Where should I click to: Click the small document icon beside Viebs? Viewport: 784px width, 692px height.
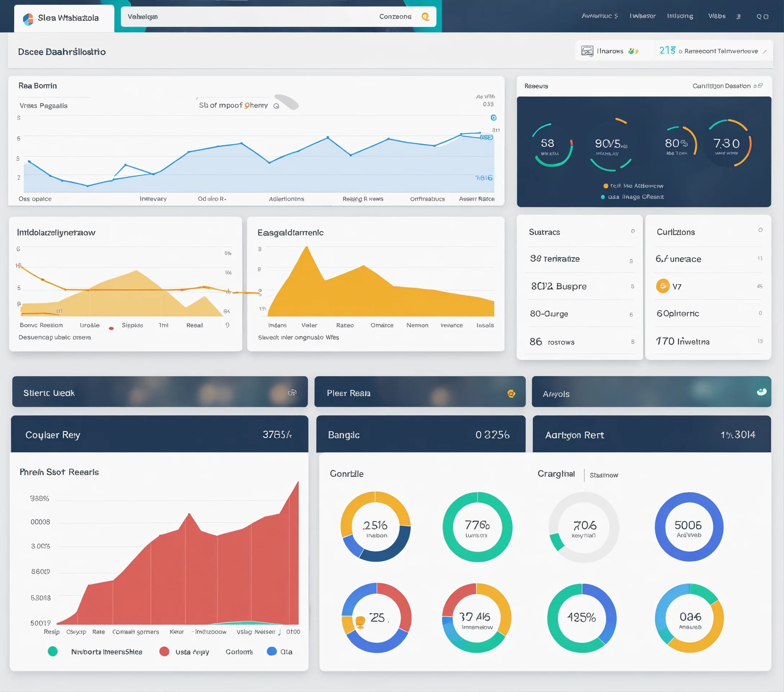click(x=738, y=17)
